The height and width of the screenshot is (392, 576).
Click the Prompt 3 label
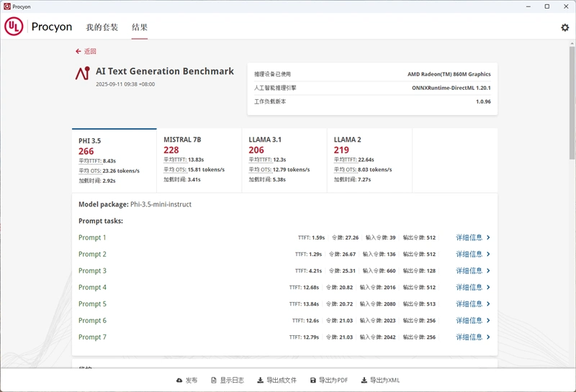pyautogui.click(x=92, y=270)
